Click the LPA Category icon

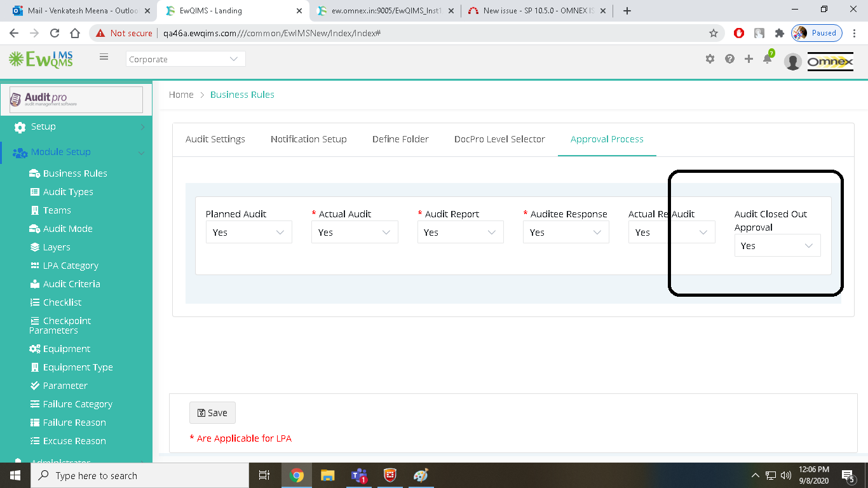coord(35,266)
